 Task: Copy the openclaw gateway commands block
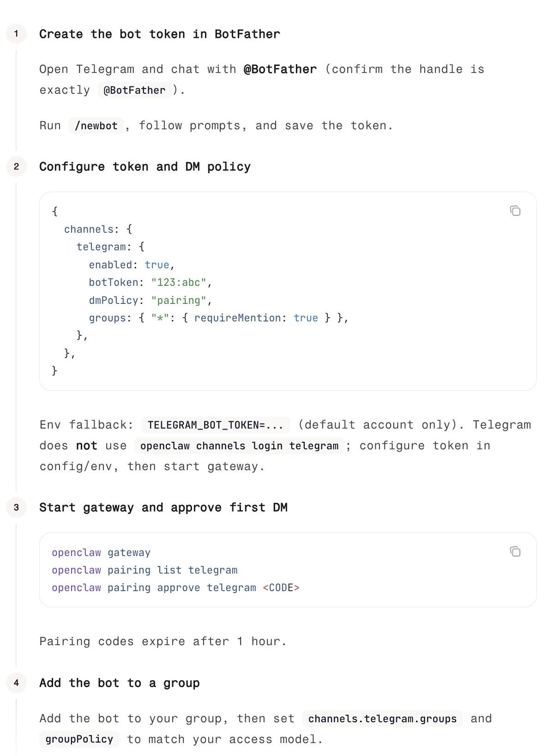coord(515,551)
